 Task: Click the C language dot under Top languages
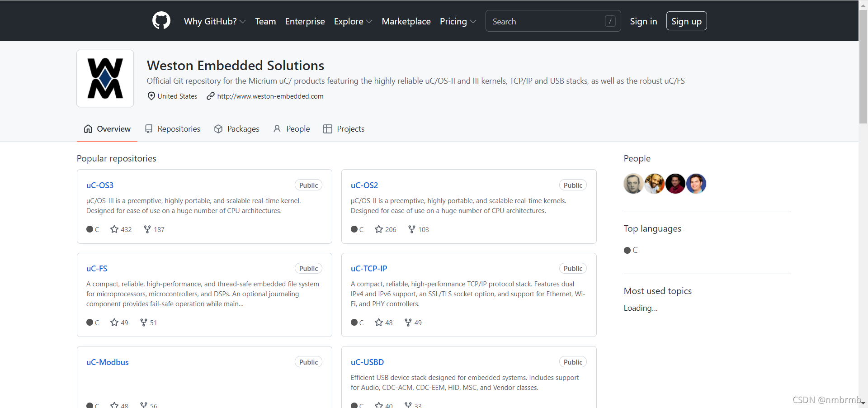click(x=627, y=250)
